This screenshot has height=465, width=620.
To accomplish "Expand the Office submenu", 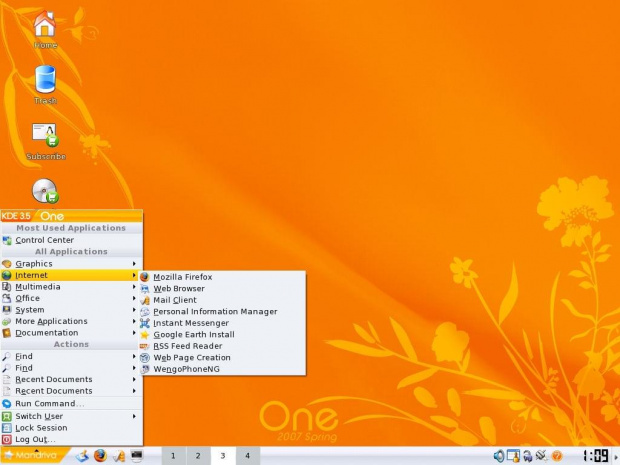I will click(x=72, y=298).
